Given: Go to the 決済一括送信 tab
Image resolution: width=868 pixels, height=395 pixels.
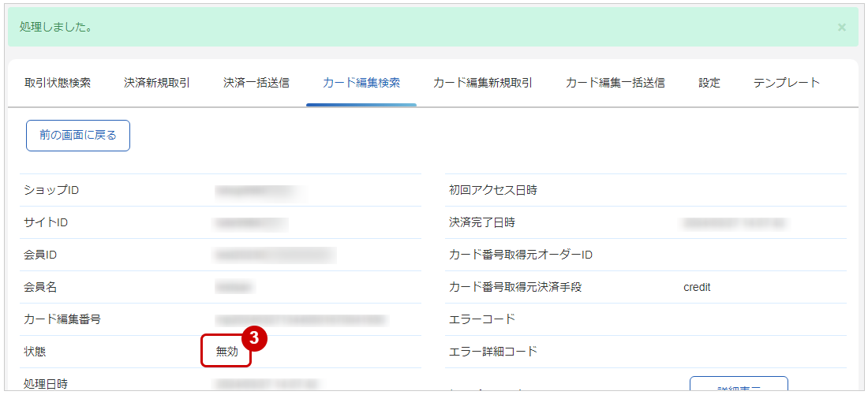Looking at the screenshot, I should (x=256, y=83).
